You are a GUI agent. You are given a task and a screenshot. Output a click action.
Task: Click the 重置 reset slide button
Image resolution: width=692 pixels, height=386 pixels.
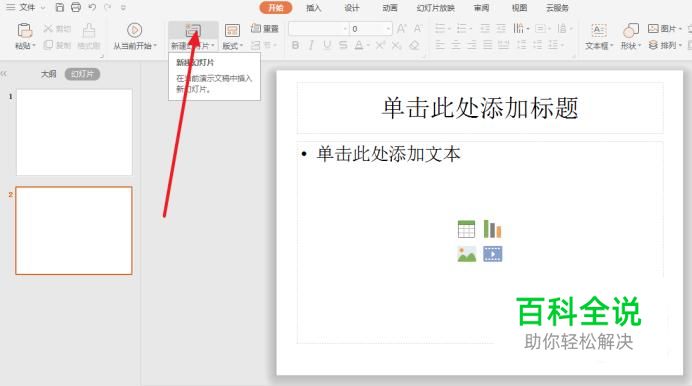(264, 29)
